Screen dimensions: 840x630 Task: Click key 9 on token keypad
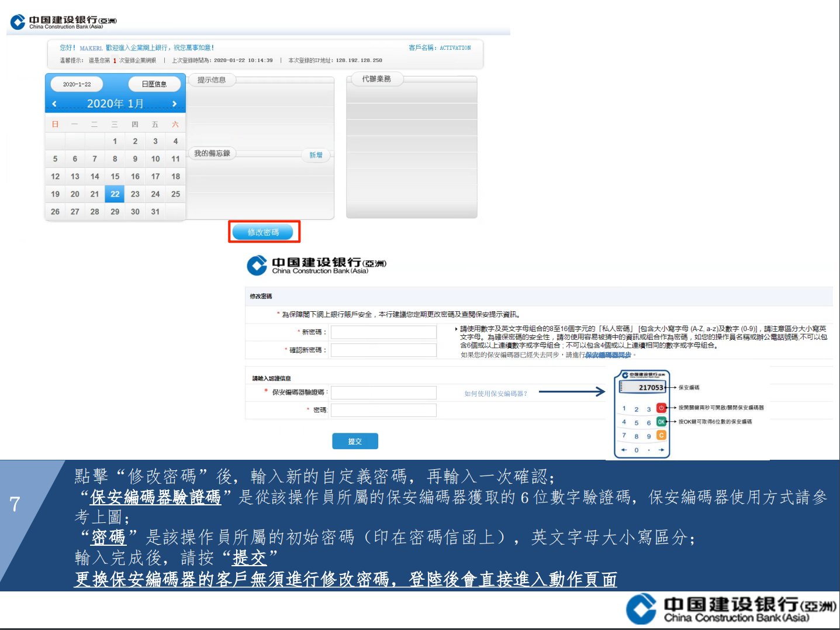pyautogui.click(x=649, y=436)
